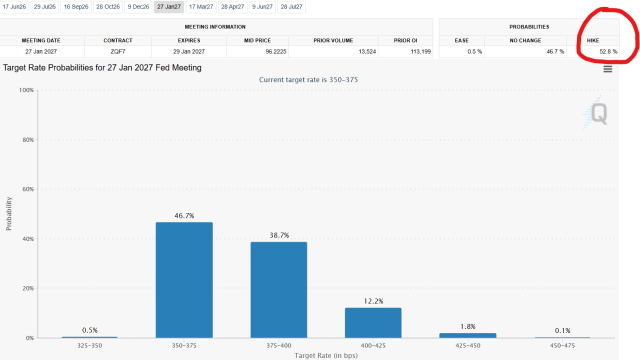Switch to the 28 Apr27 meeting tab

[233, 7]
